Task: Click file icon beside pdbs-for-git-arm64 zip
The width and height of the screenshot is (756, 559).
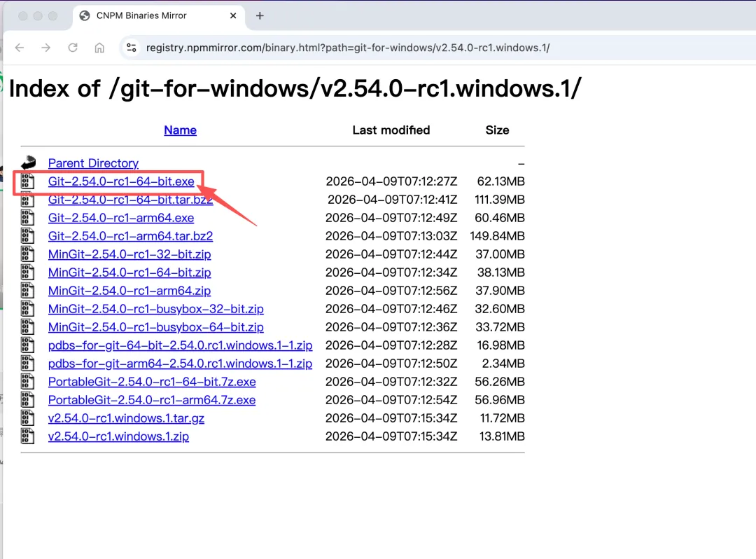Action: point(27,364)
